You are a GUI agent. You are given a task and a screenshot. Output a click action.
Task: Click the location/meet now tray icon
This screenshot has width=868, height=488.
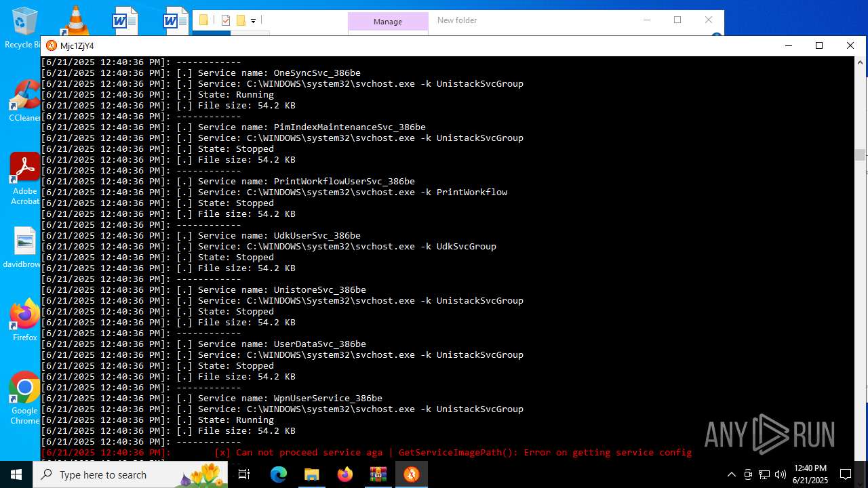748,474
